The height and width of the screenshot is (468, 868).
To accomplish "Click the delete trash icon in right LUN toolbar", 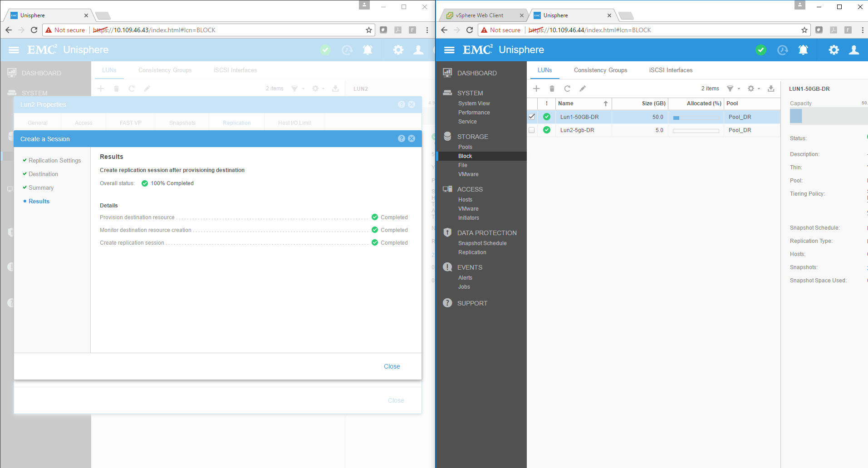I will (552, 89).
